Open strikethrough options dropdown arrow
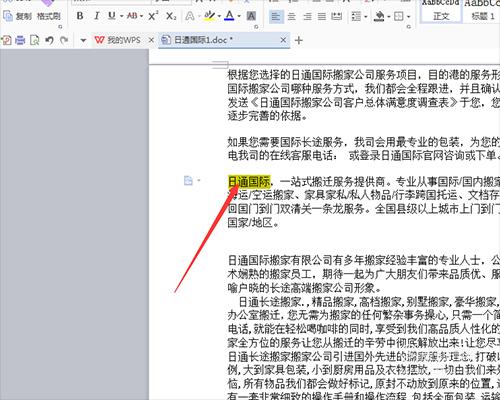 [142, 16]
